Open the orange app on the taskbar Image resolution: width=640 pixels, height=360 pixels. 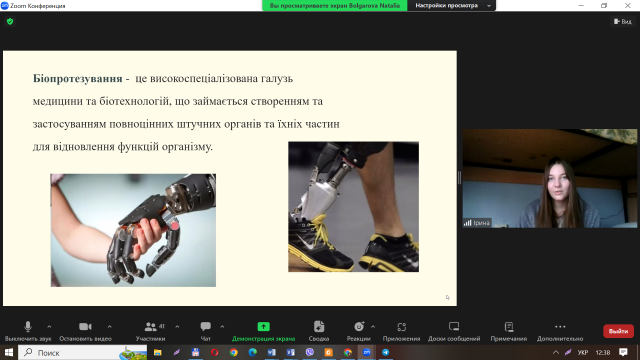[x=329, y=352]
